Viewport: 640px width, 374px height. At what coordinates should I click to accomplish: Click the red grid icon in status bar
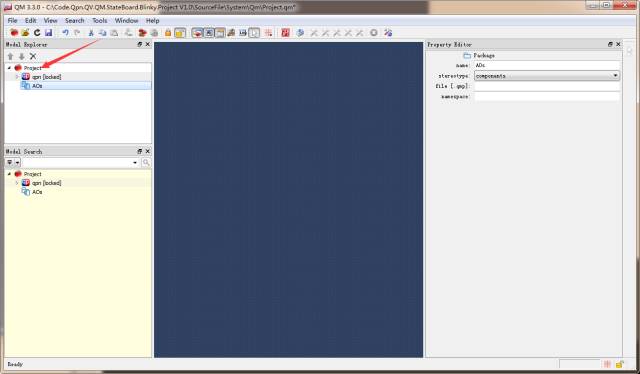click(x=607, y=364)
